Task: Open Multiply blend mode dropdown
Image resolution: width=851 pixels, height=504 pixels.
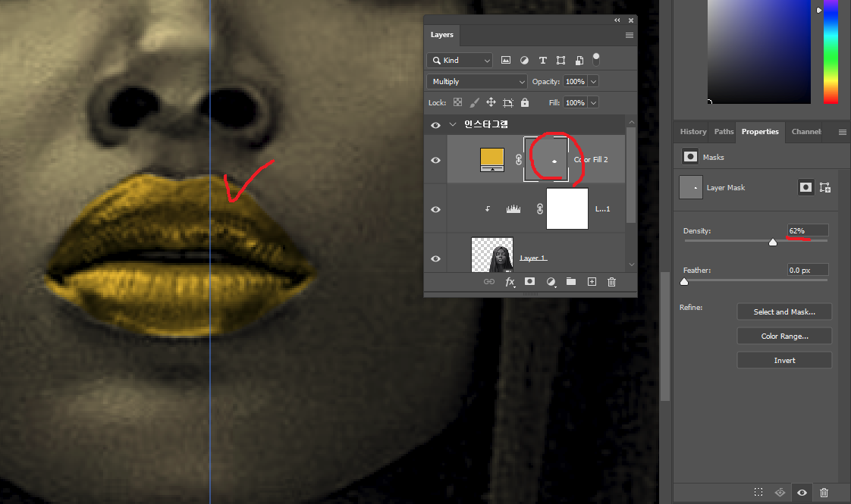Action: (477, 81)
